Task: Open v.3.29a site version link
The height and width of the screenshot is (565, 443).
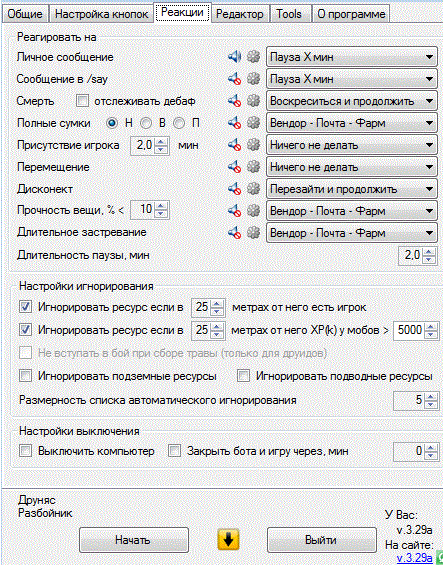Action: [415, 557]
